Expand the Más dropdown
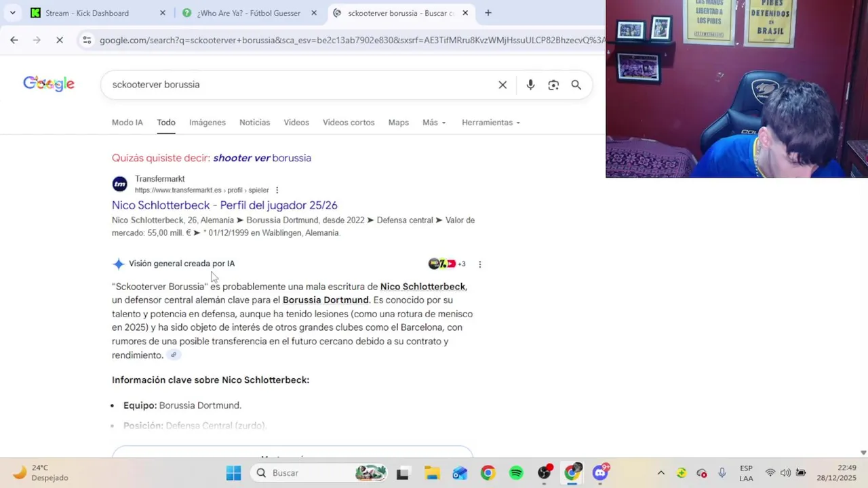Viewport: 868px width, 488px height. 434,123
